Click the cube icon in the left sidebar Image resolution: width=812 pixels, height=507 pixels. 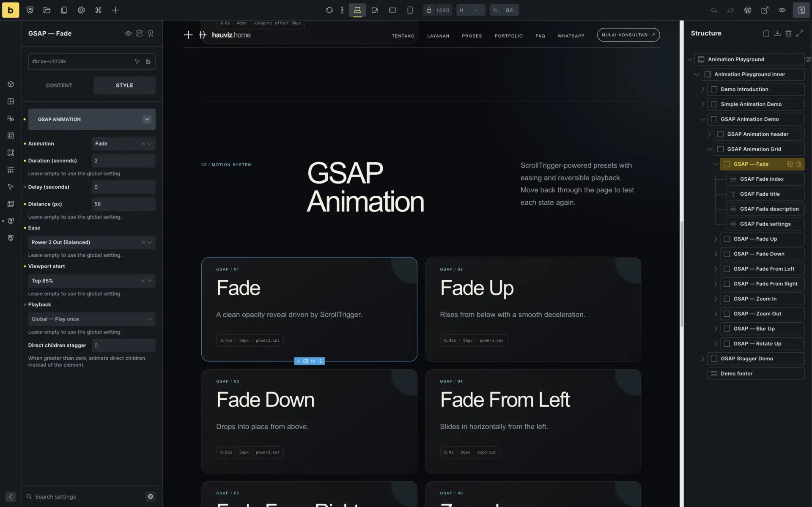click(x=11, y=84)
